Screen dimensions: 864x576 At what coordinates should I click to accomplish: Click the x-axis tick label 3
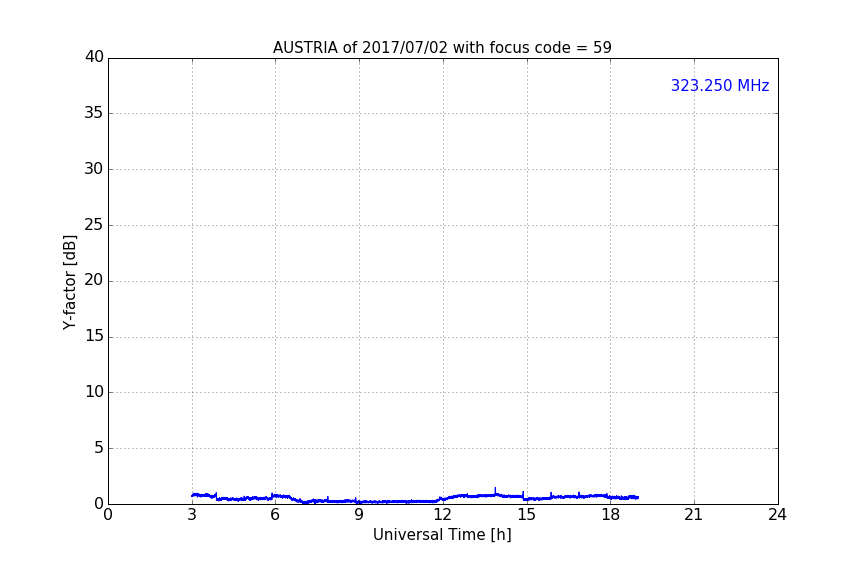tap(192, 515)
